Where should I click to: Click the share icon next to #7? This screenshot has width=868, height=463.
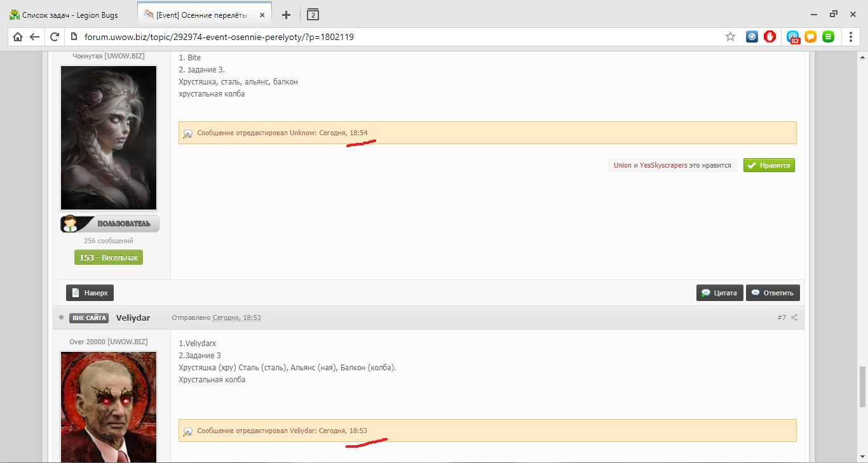coord(794,318)
